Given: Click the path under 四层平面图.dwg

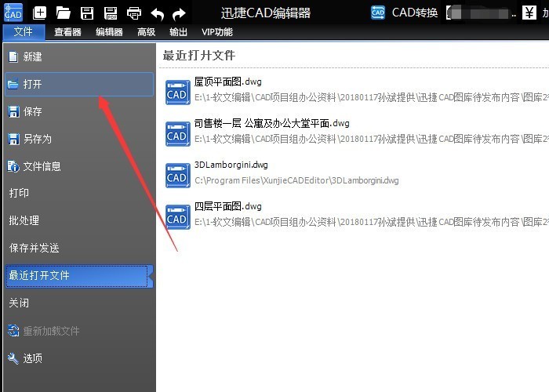Looking at the screenshot, I should coord(372,222).
